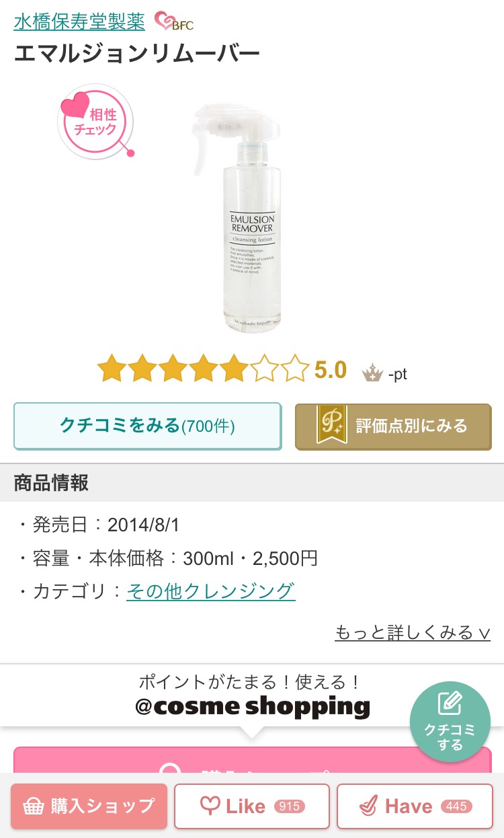Click the crown icon beside -pt
The width and height of the screenshot is (504, 838).
click(x=372, y=373)
